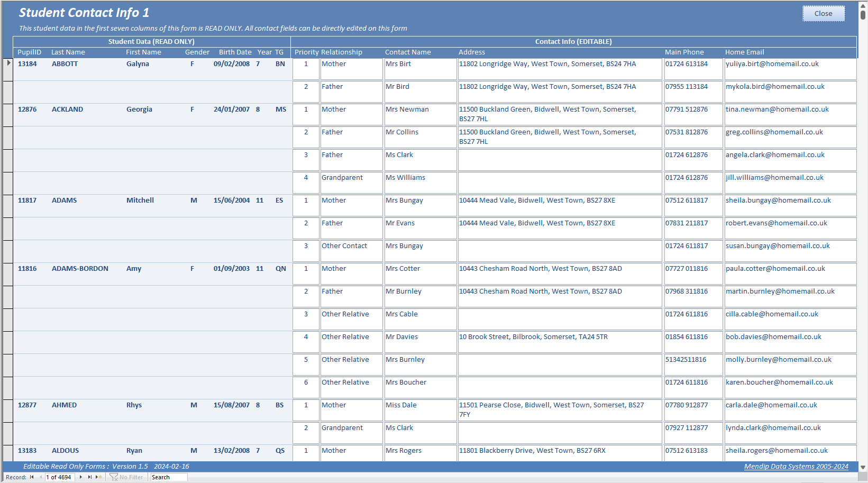Click address 11801 Blackberry Drive field

[x=560, y=453]
